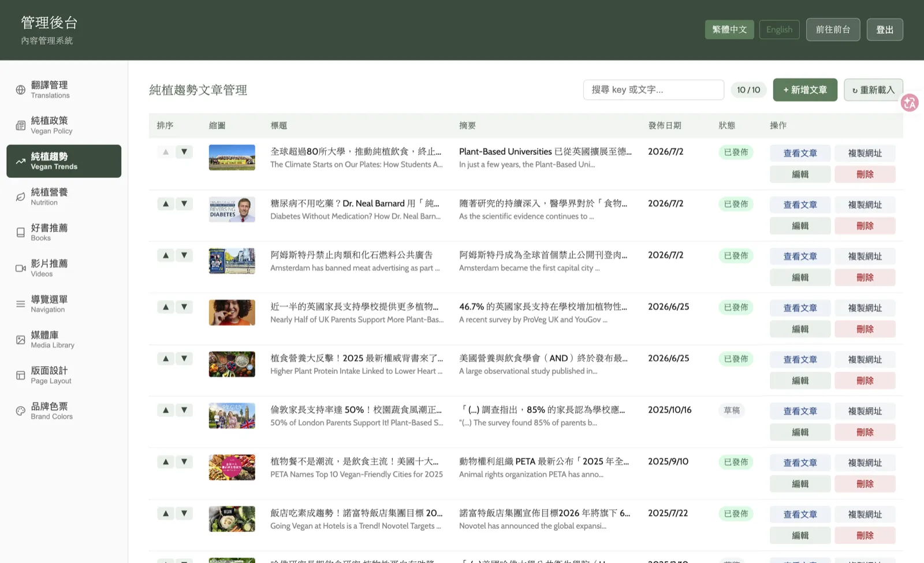Viewport: 924px width, 563px height.
Task: Move the Amsterdam article down
Action: [184, 255]
